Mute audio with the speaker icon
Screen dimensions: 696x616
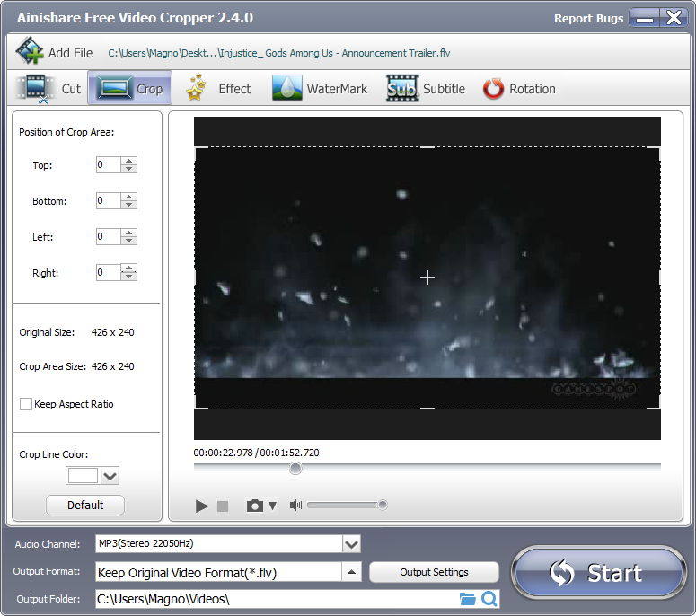(x=295, y=505)
